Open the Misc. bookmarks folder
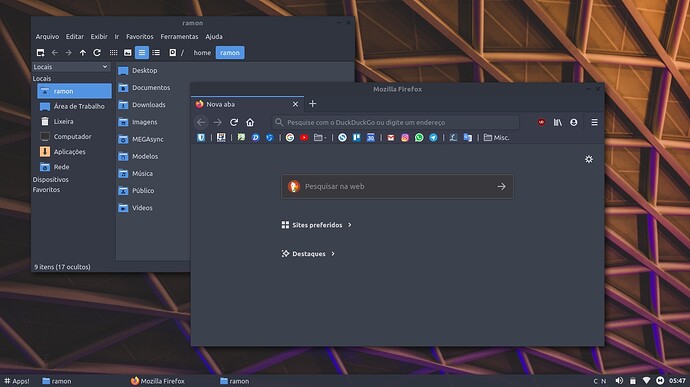The height and width of the screenshot is (387, 690). [x=496, y=138]
